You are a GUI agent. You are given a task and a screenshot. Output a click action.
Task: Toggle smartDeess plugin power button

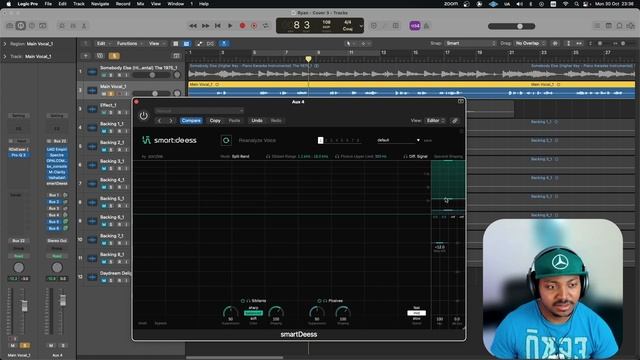click(x=143, y=116)
